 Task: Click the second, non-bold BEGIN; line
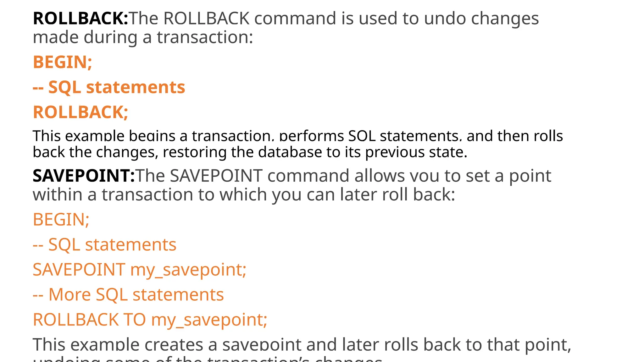[x=61, y=219]
